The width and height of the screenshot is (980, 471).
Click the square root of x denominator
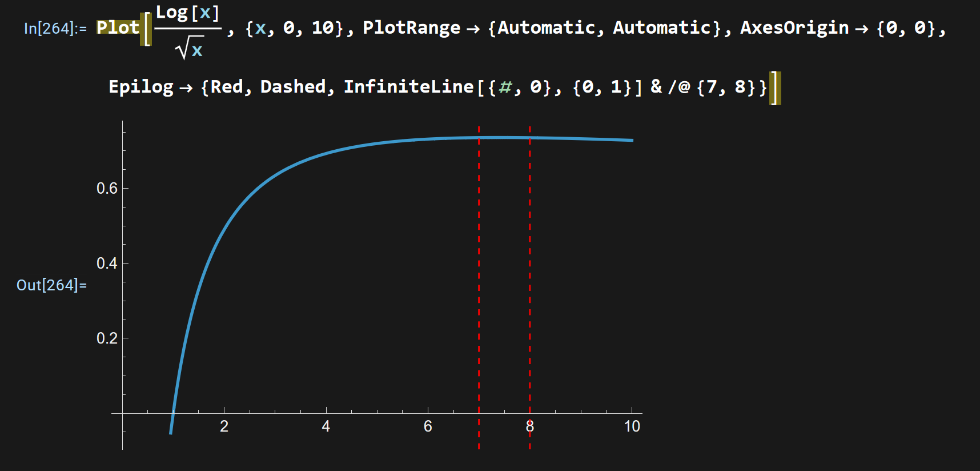pos(190,48)
